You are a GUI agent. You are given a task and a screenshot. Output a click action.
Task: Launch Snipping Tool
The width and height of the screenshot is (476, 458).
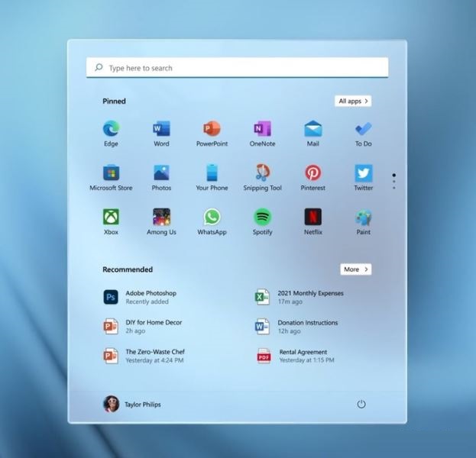click(262, 178)
